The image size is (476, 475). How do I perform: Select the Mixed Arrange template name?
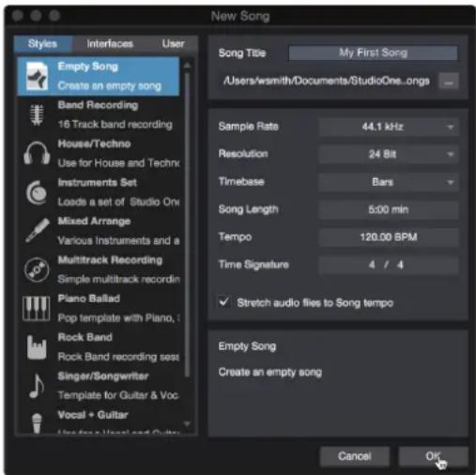pos(94,222)
